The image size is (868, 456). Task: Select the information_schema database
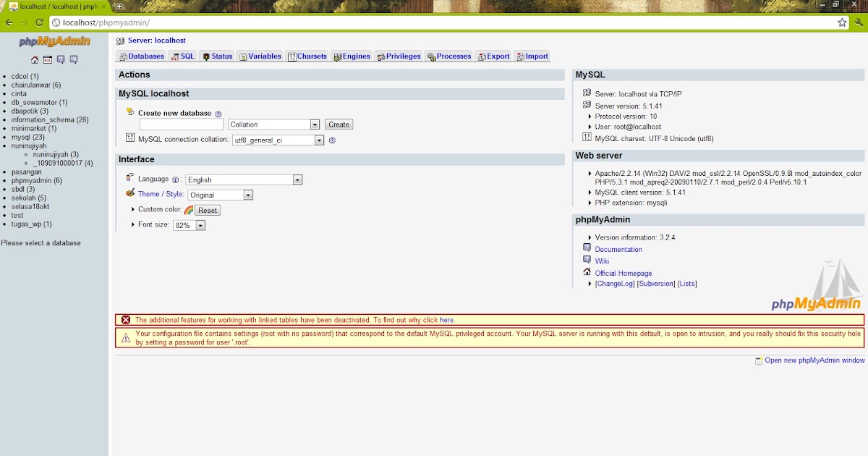pyautogui.click(x=50, y=119)
